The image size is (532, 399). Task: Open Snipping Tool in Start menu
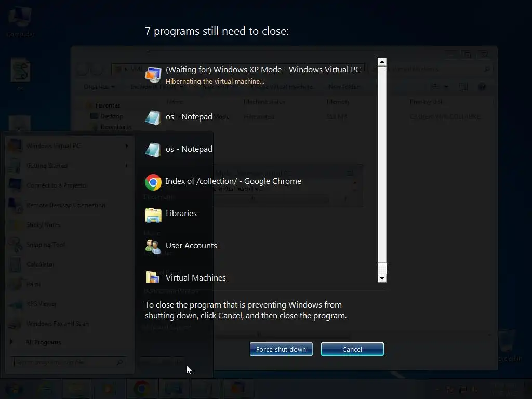[x=70, y=244]
